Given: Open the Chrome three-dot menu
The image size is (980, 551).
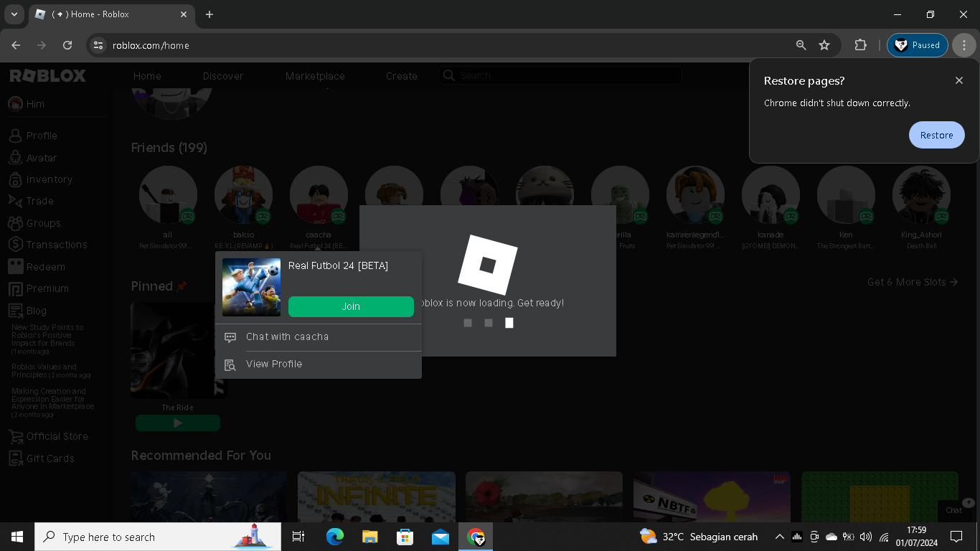Looking at the screenshot, I should tap(964, 45).
